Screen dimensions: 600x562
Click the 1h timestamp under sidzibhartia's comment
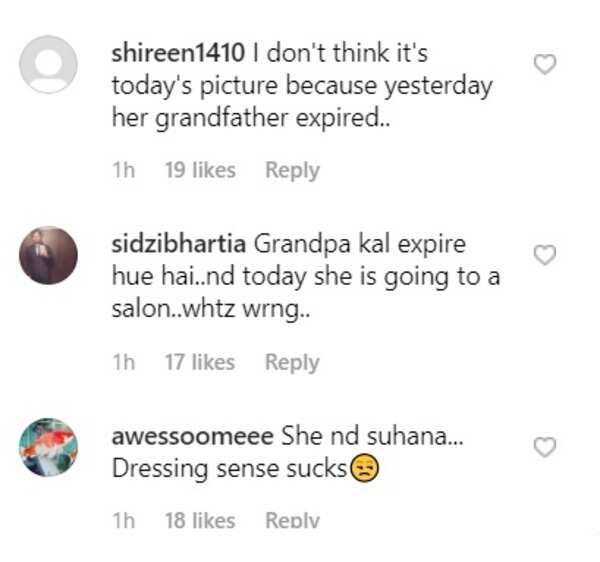124,362
